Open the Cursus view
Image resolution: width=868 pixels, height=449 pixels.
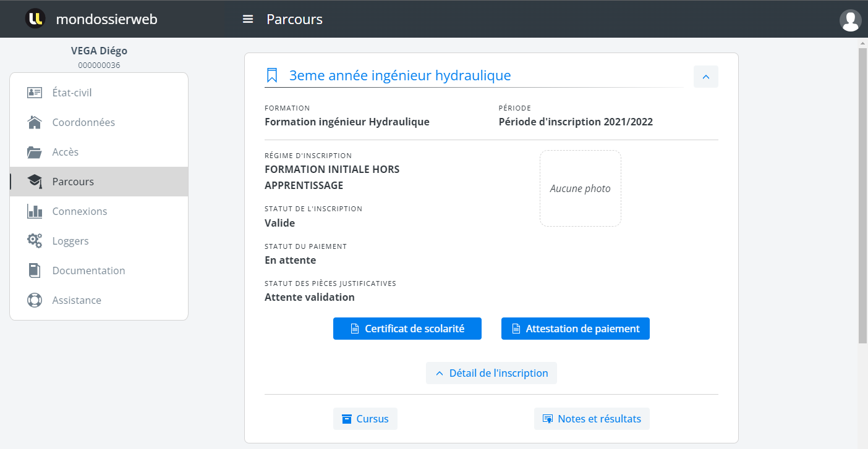tap(365, 419)
